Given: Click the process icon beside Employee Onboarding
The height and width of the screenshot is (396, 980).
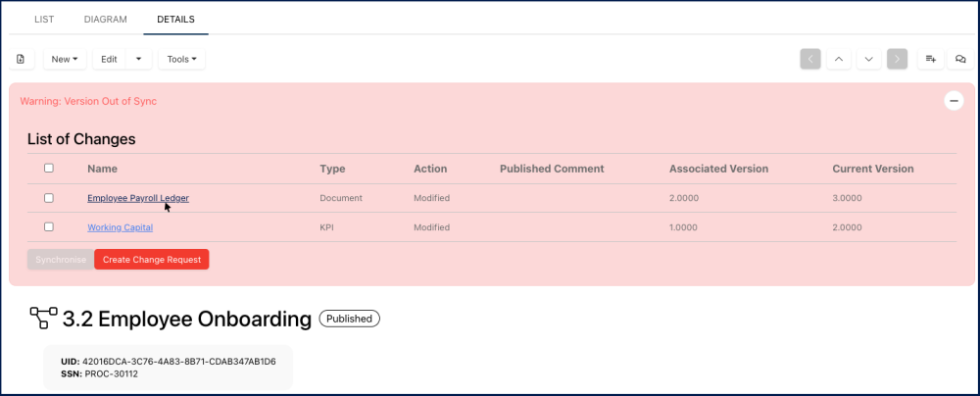Looking at the screenshot, I should (x=42, y=319).
